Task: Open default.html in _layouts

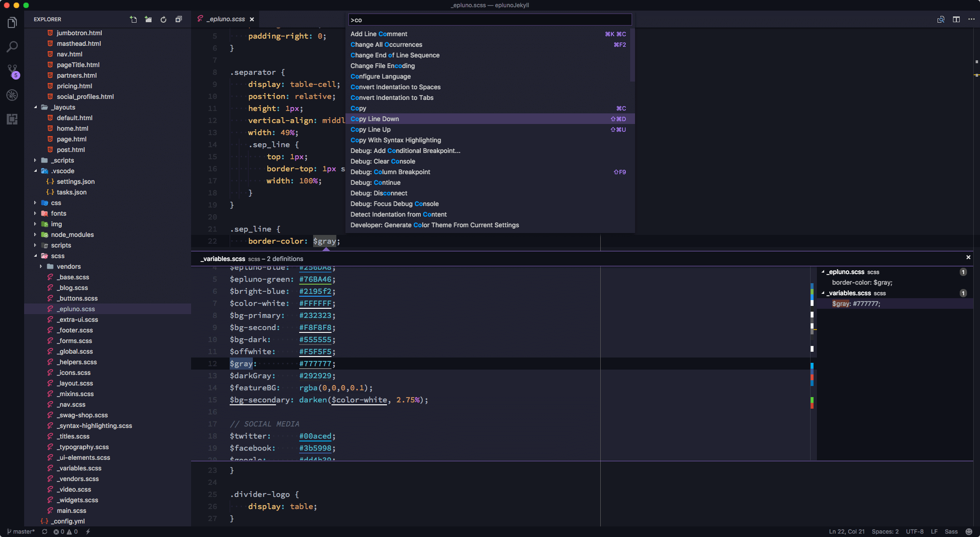Action: point(74,118)
